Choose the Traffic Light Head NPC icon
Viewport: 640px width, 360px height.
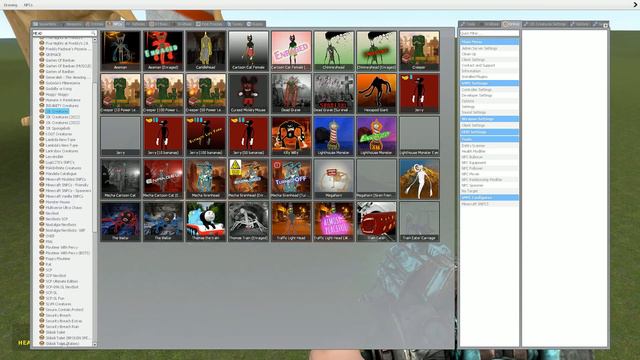[x=291, y=221]
